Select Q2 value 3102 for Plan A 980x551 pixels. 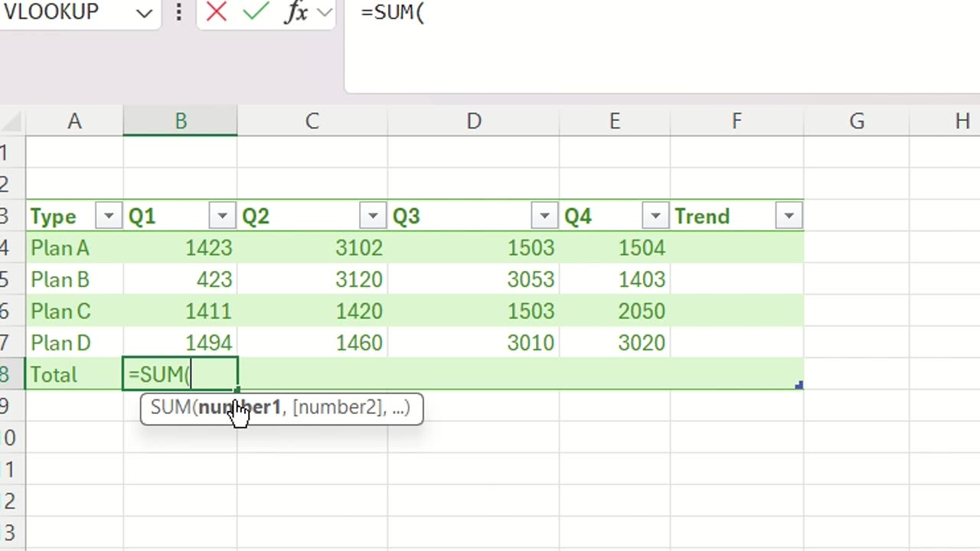click(x=312, y=248)
